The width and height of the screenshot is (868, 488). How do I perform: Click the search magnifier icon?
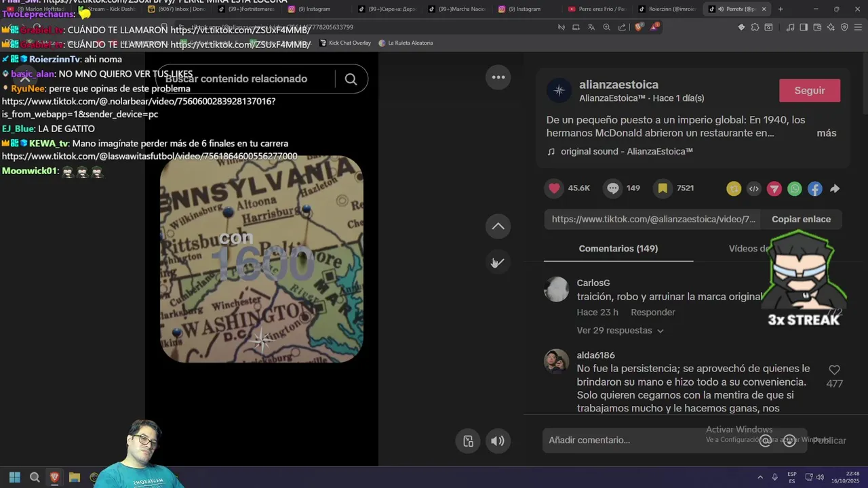click(351, 79)
